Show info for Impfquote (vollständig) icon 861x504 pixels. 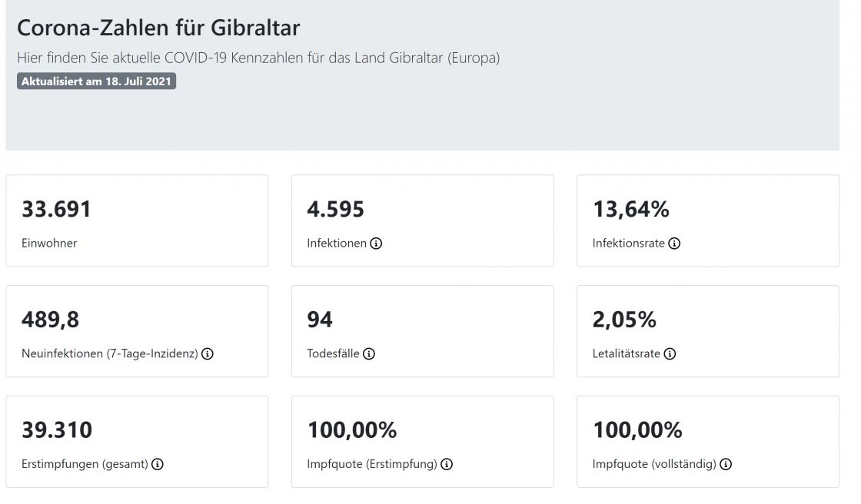[726, 464]
